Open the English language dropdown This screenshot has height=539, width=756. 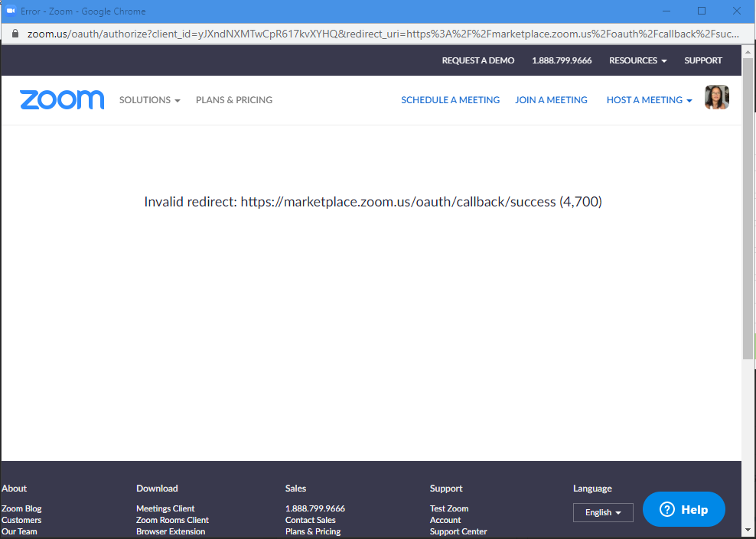click(x=603, y=512)
